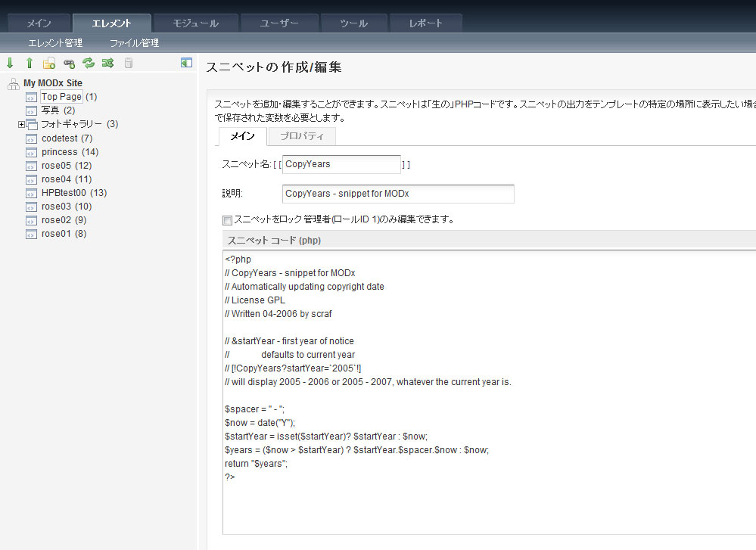The image size is (756, 550).
Task: Switch to the プロパティ tab
Action: pyautogui.click(x=302, y=136)
